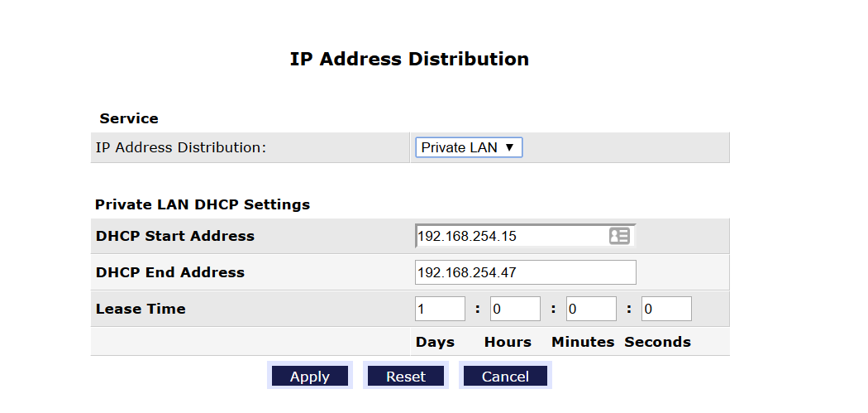Image resolution: width=868 pixels, height=413 pixels.
Task: Apply the DHCP settings
Action: click(310, 376)
